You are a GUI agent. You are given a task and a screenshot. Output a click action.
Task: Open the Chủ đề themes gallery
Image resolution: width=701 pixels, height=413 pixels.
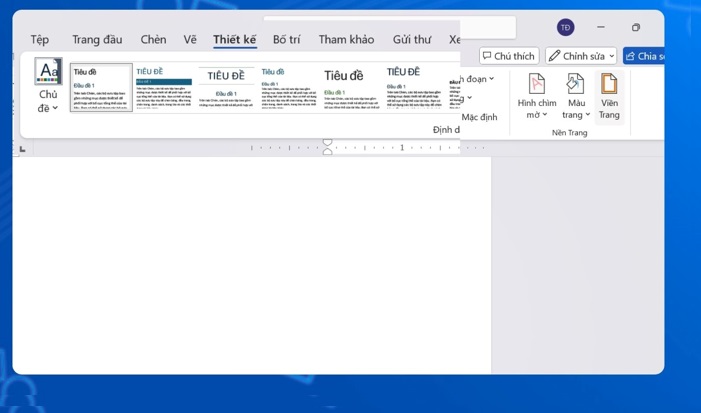(x=48, y=86)
